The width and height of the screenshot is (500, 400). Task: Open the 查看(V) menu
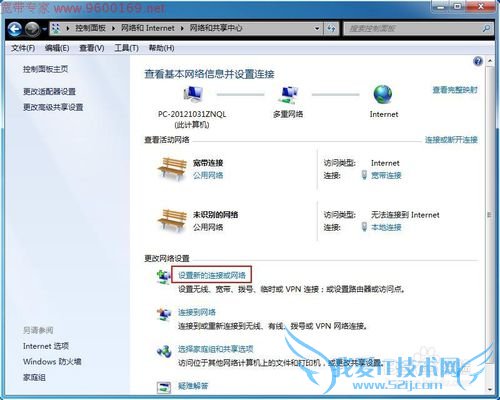point(92,48)
